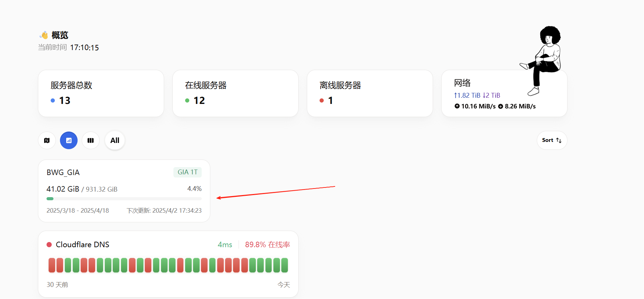Click the download total 2 TiB

click(491, 95)
